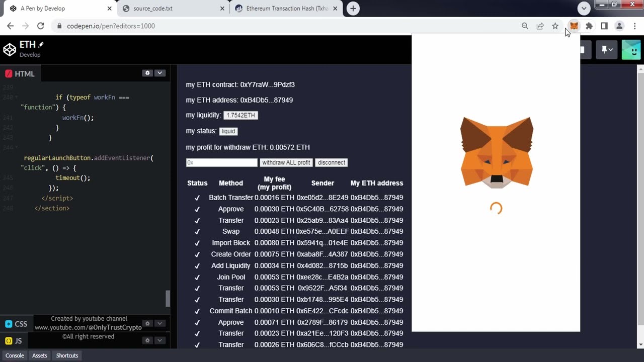644x362 pixels.
Task: Fold code at line 244 arrow
Action: [16, 147]
